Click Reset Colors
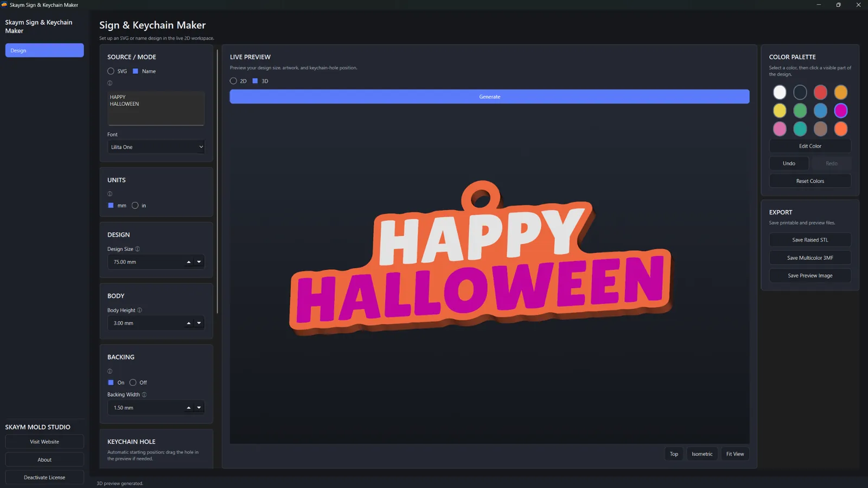868x488 pixels. point(810,181)
